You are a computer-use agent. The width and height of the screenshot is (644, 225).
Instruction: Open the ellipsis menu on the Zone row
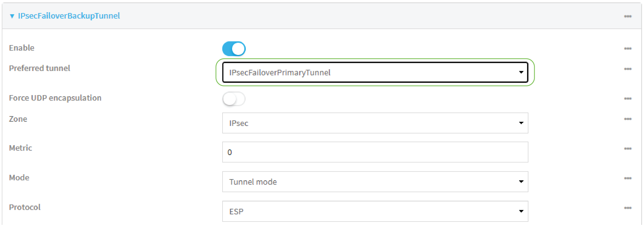[x=628, y=119]
